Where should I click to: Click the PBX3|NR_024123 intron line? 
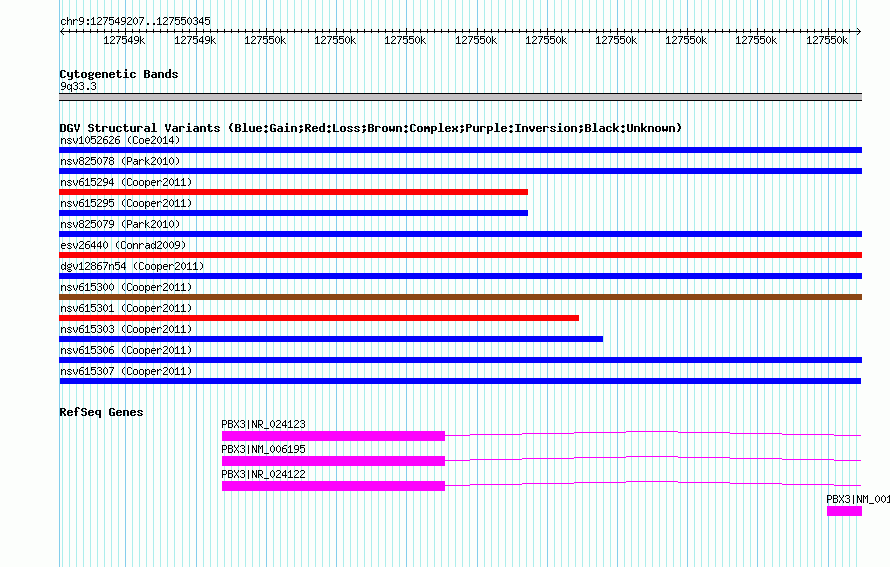tap(653, 434)
